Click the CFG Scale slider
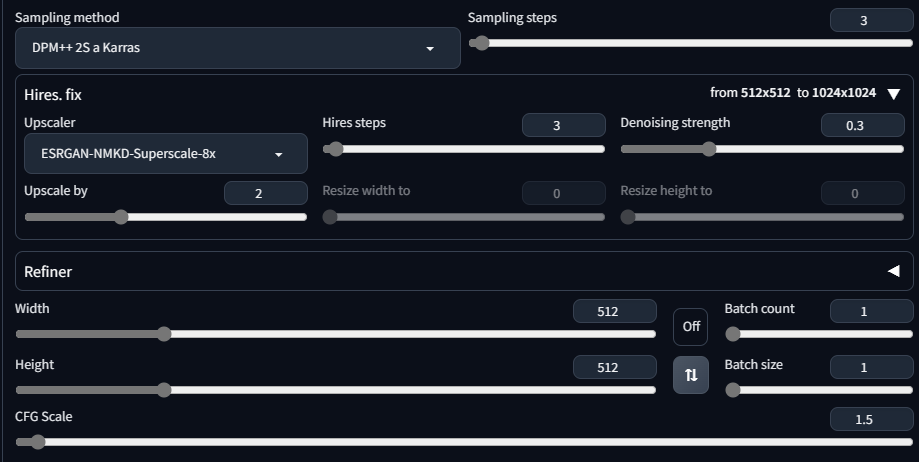 tap(464, 442)
